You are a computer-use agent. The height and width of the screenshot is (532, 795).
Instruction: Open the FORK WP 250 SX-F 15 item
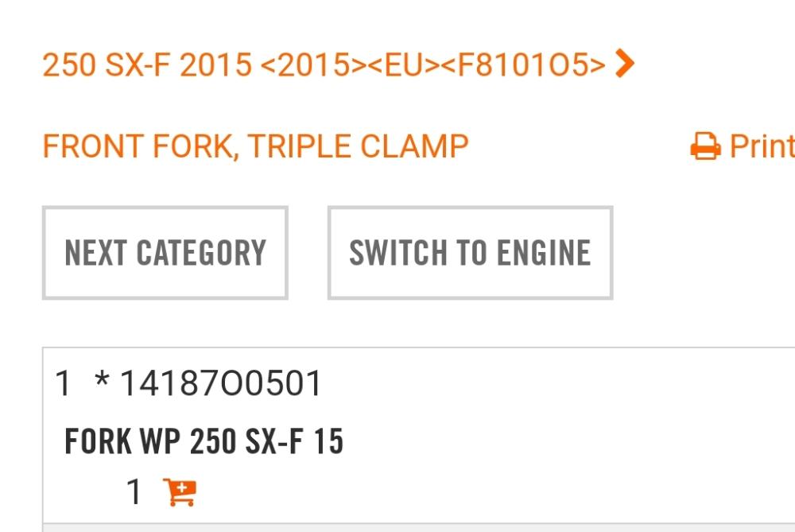tap(204, 441)
